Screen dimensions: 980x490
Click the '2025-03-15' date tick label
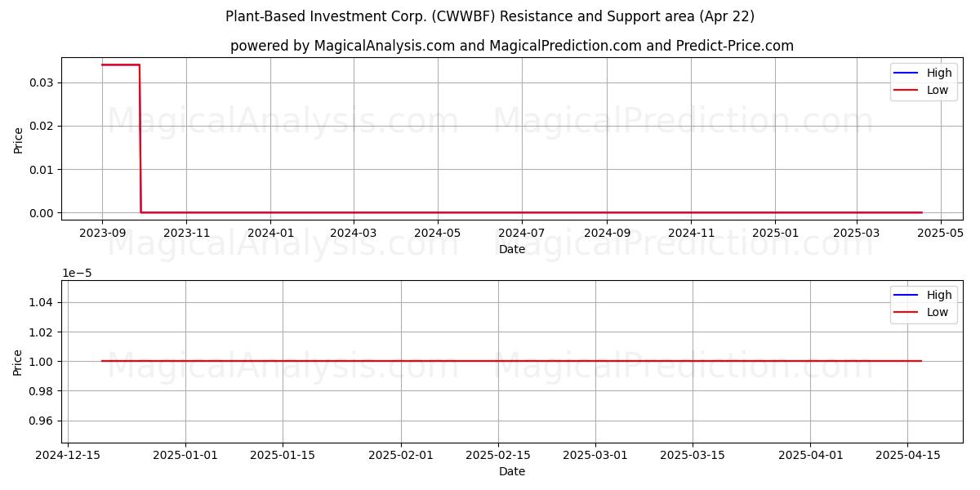coord(693,455)
